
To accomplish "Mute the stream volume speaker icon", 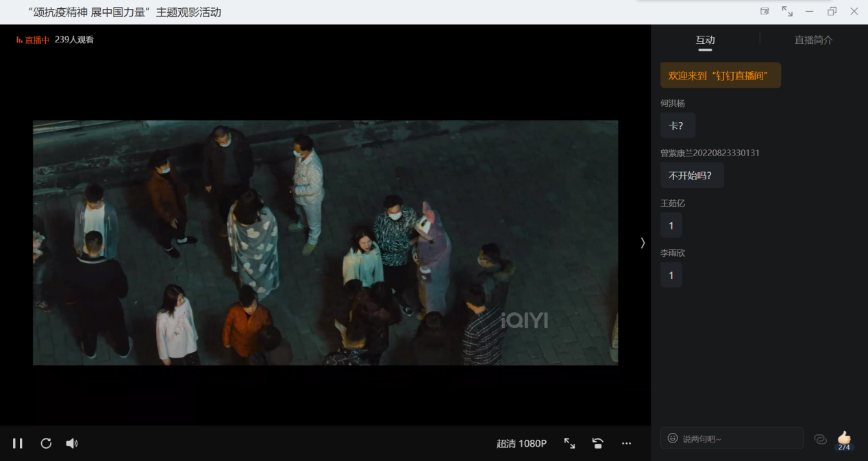I will (x=72, y=443).
